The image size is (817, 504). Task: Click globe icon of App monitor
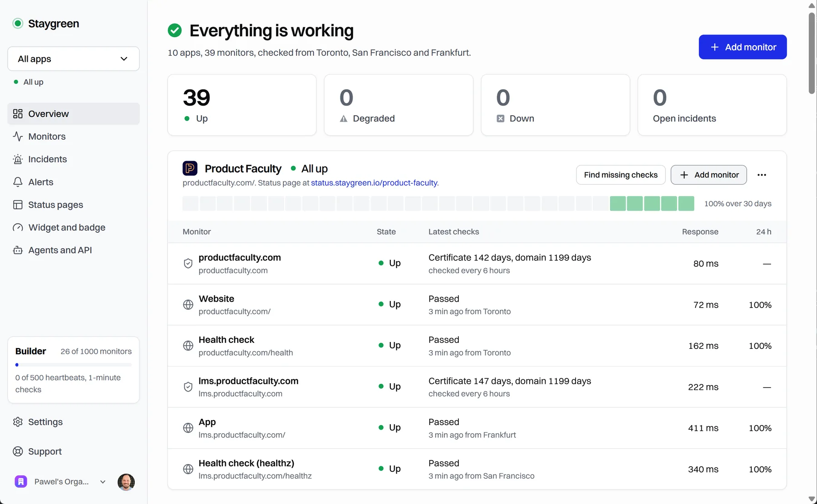(188, 428)
